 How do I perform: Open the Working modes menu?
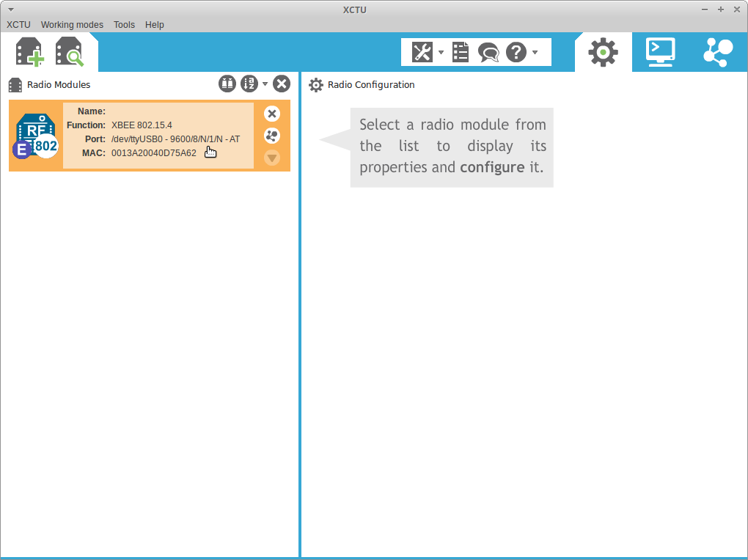(72, 25)
